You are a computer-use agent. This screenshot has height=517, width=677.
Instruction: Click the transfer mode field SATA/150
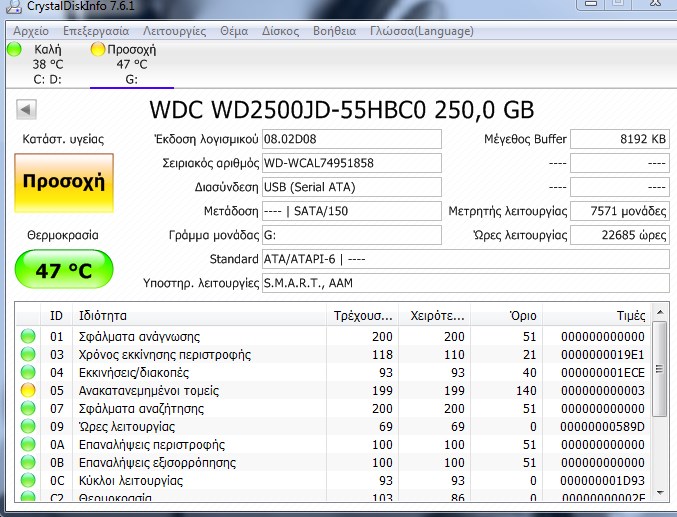point(351,211)
